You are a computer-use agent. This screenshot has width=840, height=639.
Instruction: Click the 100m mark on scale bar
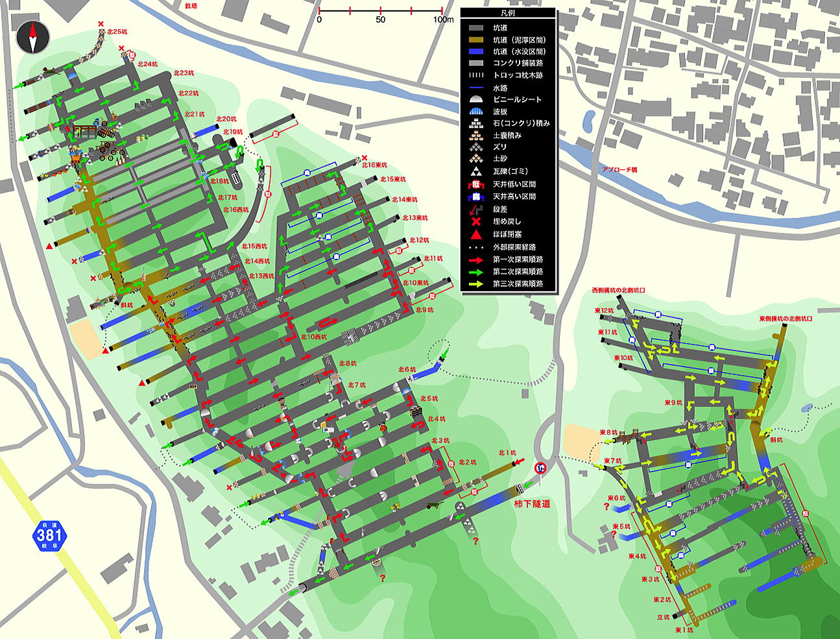click(443, 19)
